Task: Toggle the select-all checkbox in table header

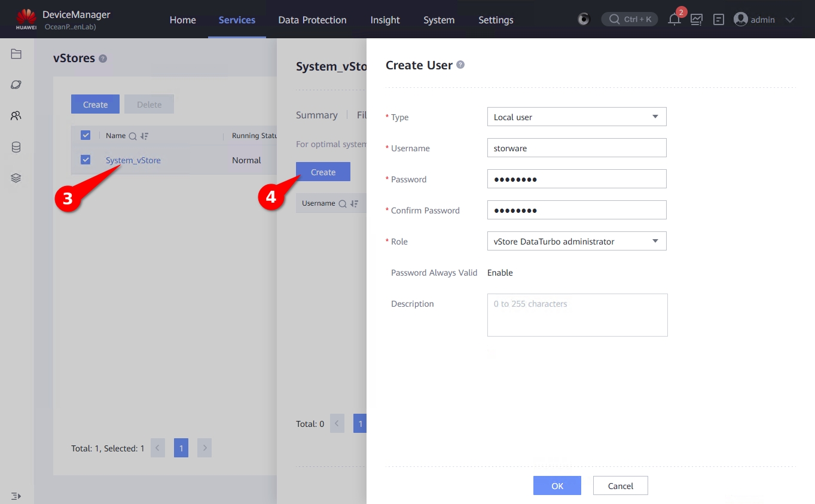Action: tap(86, 135)
